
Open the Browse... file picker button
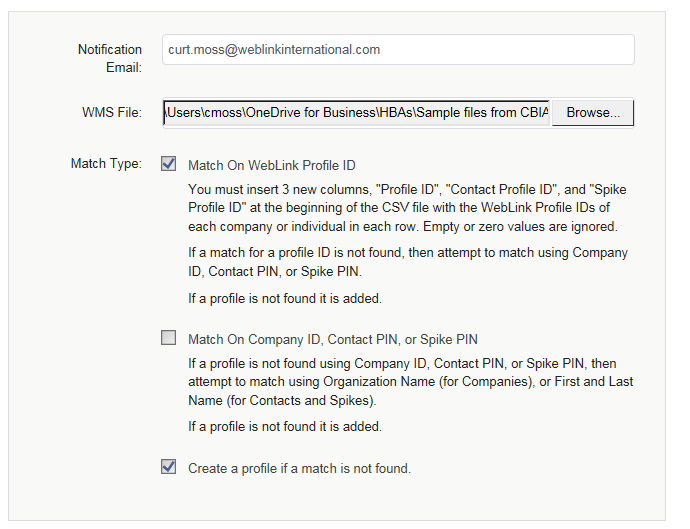click(x=593, y=113)
